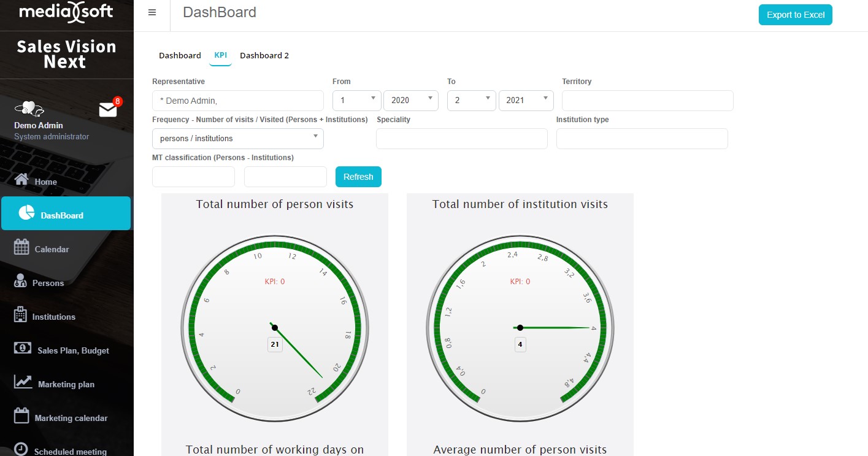Viewport: 868px width, 456px height.
Task: Click the person visits gauge value 21
Action: point(275,345)
